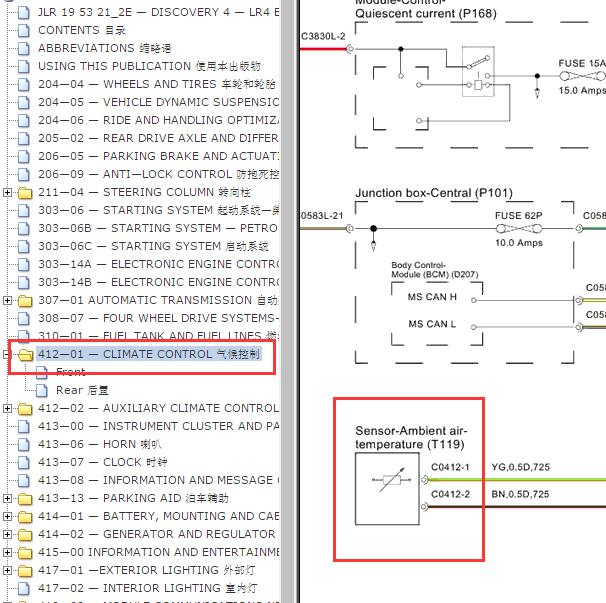Select 417-02 Interior Lighting entry
Screen dimensions: 606x603
(147, 588)
